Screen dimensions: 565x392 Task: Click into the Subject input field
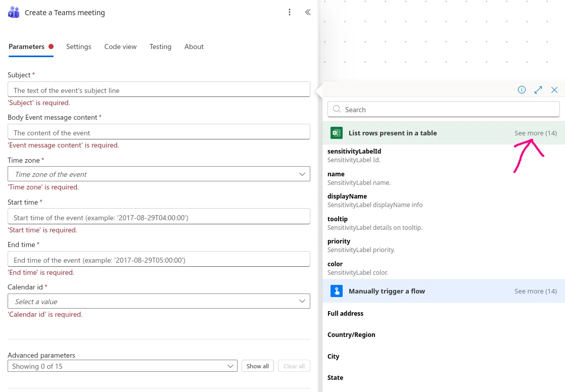(159, 89)
